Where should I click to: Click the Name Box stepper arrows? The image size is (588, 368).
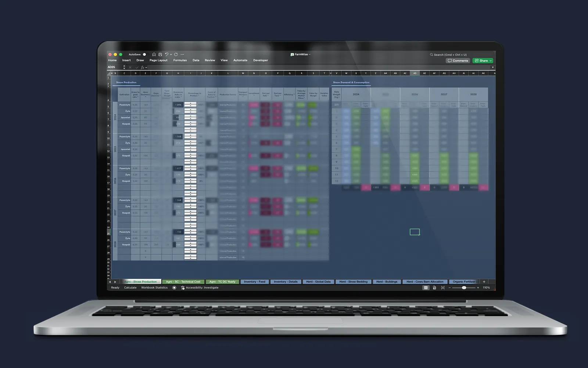point(124,67)
